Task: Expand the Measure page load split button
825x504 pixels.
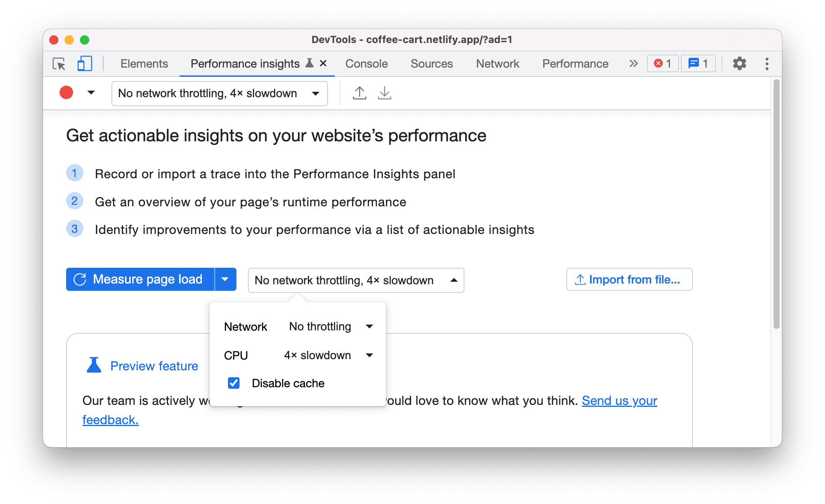Action: point(225,279)
